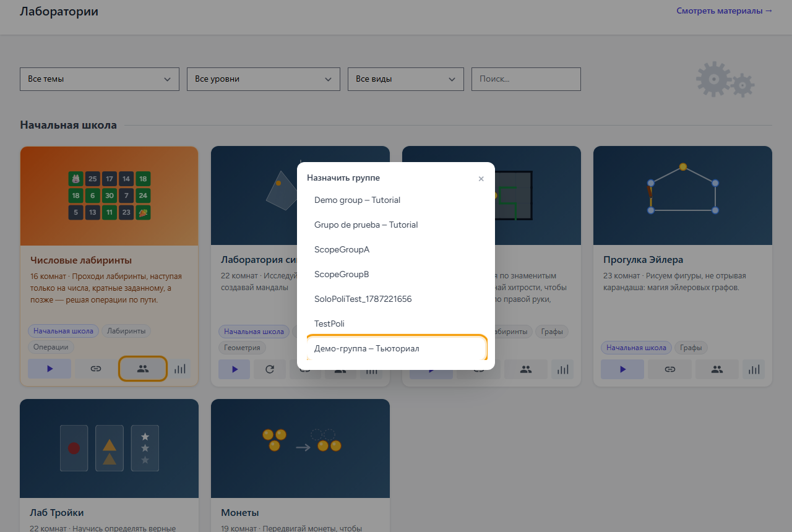Click the Начальная школа section heading
The width and height of the screenshot is (792, 532).
68,125
